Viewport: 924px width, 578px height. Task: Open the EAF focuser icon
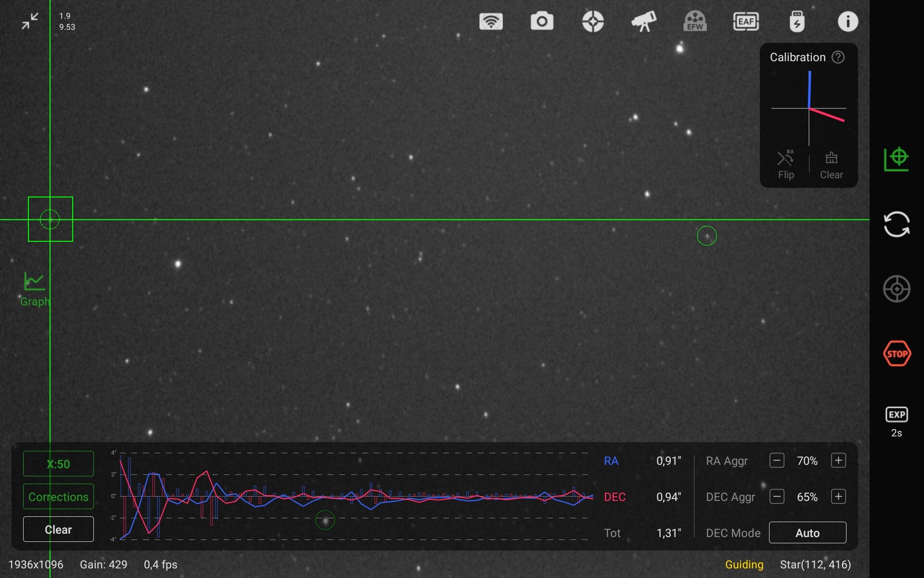click(746, 22)
